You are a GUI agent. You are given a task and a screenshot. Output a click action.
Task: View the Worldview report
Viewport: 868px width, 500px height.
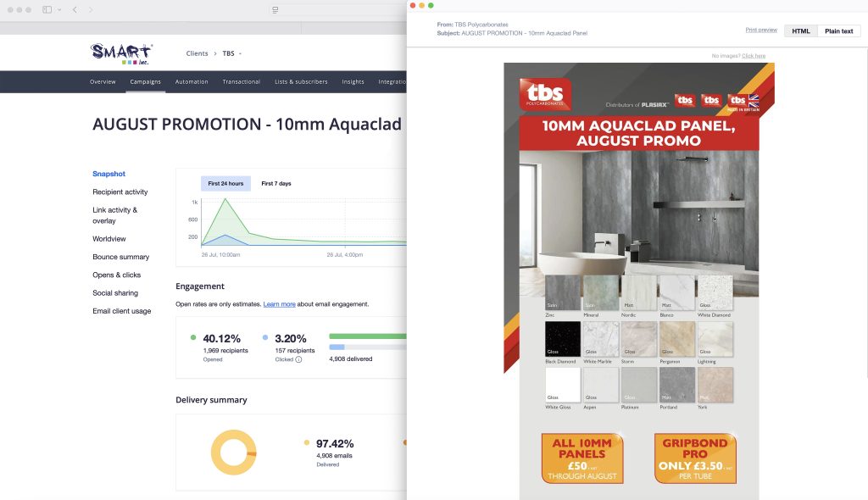pyautogui.click(x=109, y=239)
